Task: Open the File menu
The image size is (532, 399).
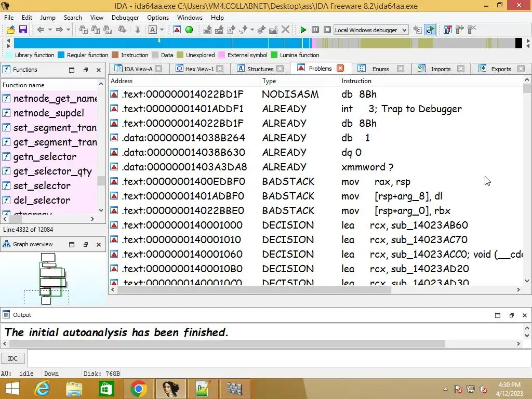Action: click(x=9, y=18)
